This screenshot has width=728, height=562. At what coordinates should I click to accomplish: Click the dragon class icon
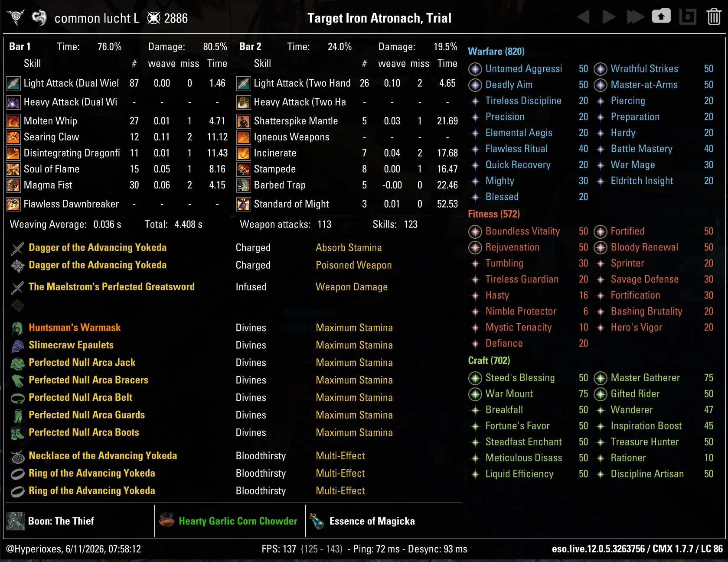tap(39, 18)
